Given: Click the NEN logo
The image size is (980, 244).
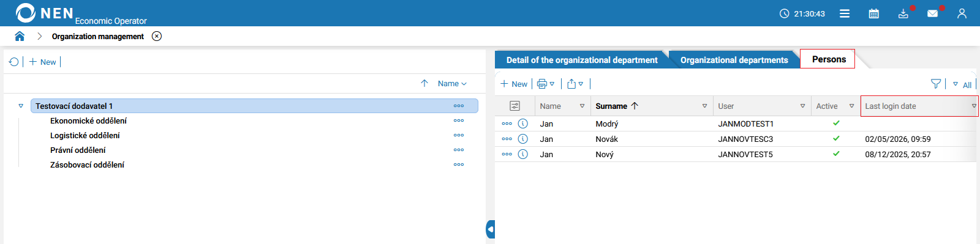Looking at the screenshot, I should click(44, 13).
